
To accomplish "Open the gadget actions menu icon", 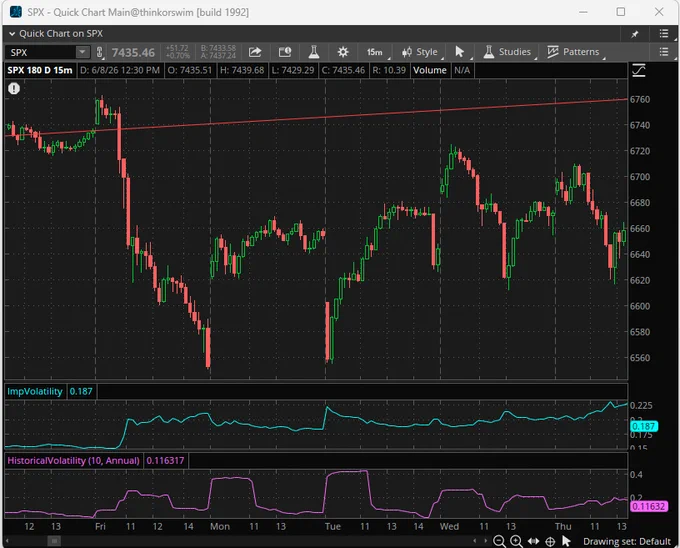I will click(x=664, y=33).
